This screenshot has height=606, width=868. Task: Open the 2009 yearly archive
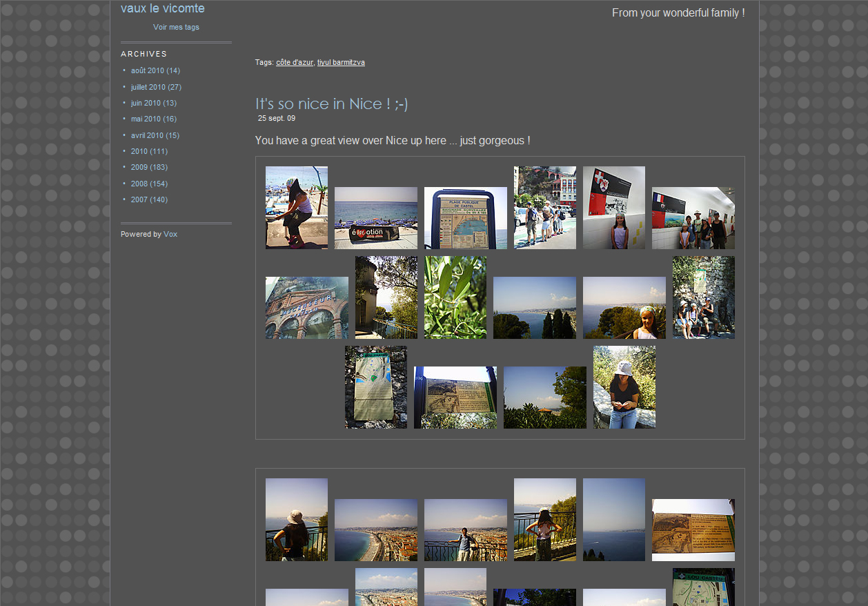pyautogui.click(x=139, y=168)
